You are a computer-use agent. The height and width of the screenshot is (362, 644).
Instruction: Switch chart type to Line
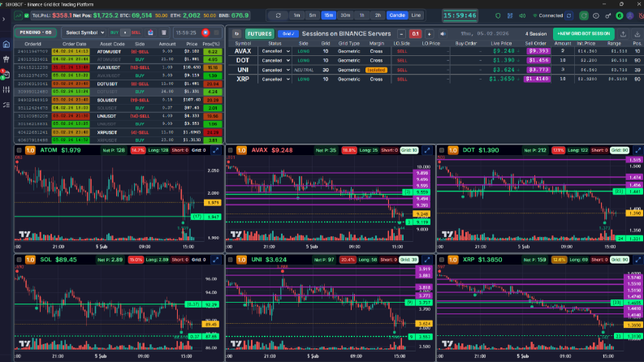pos(416,15)
